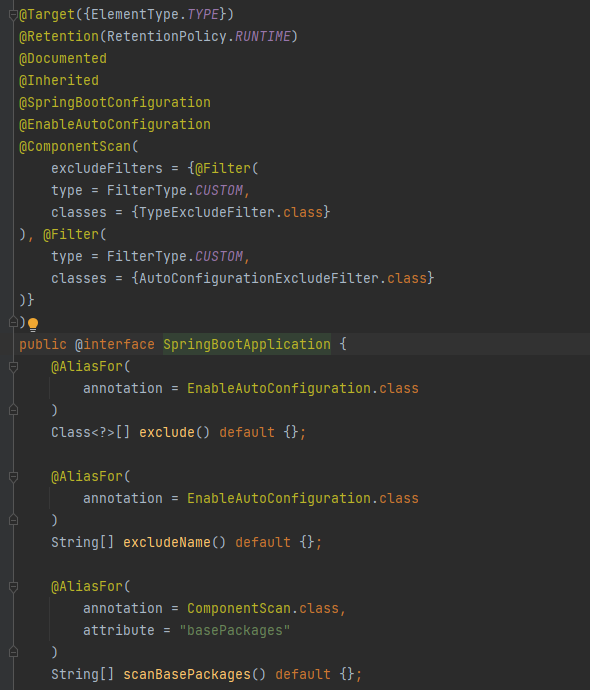Click 'default' keyword on the excludeName() line
Screen dimensions: 590x690
(x=263, y=543)
